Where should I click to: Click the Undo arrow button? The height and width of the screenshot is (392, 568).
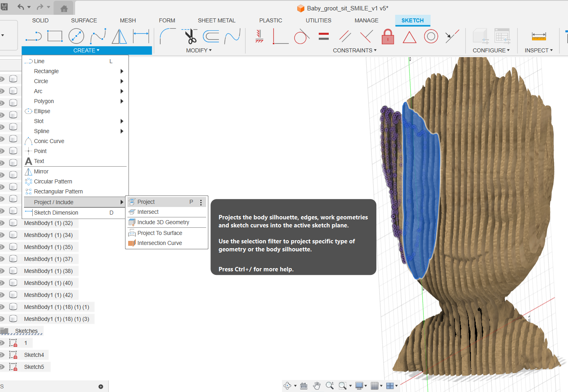click(x=21, y=7)
